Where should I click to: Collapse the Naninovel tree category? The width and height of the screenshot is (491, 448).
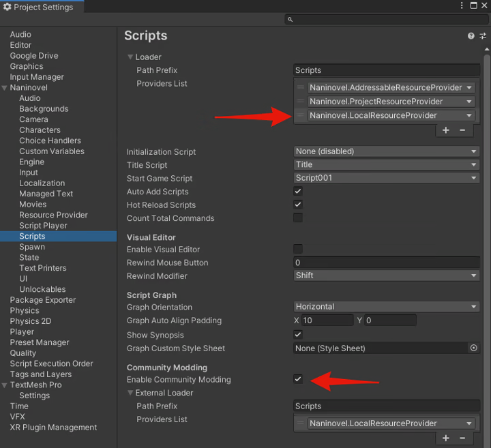tap(4, 88)
